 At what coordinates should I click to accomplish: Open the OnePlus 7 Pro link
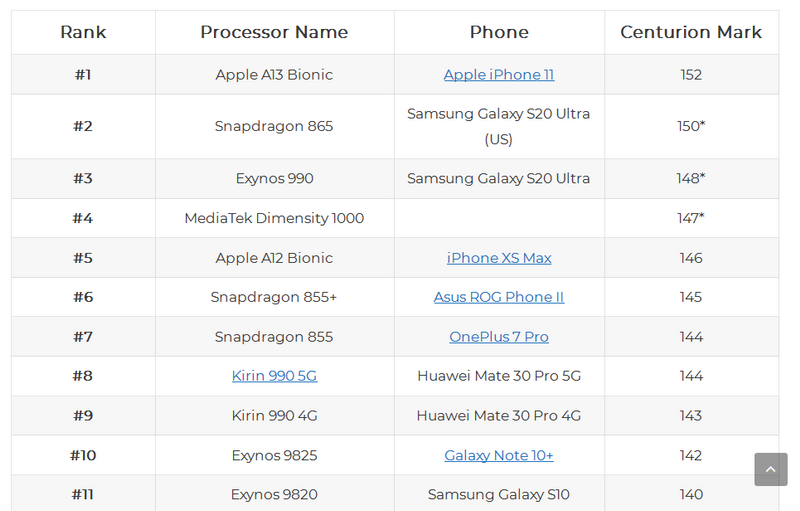pos(499,337)
